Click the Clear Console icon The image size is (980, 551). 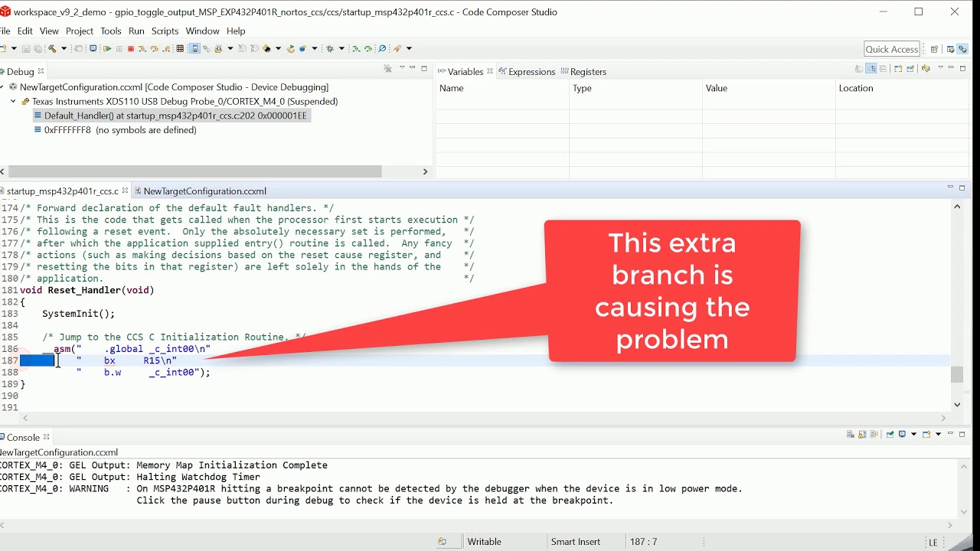(x=851, y=434)
